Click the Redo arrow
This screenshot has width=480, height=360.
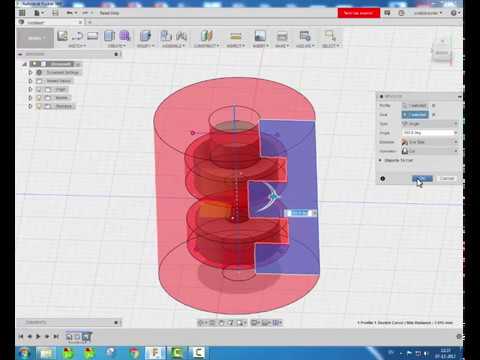(x=85, y=13)
